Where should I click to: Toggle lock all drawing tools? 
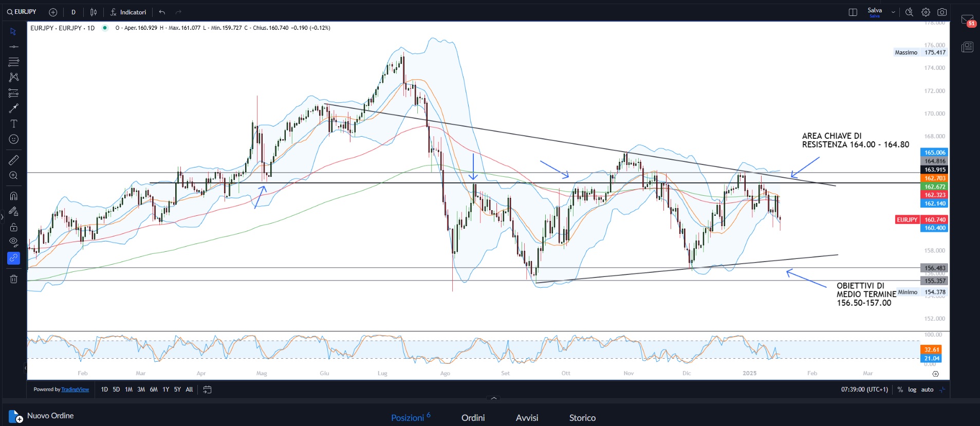coord(14,227)
